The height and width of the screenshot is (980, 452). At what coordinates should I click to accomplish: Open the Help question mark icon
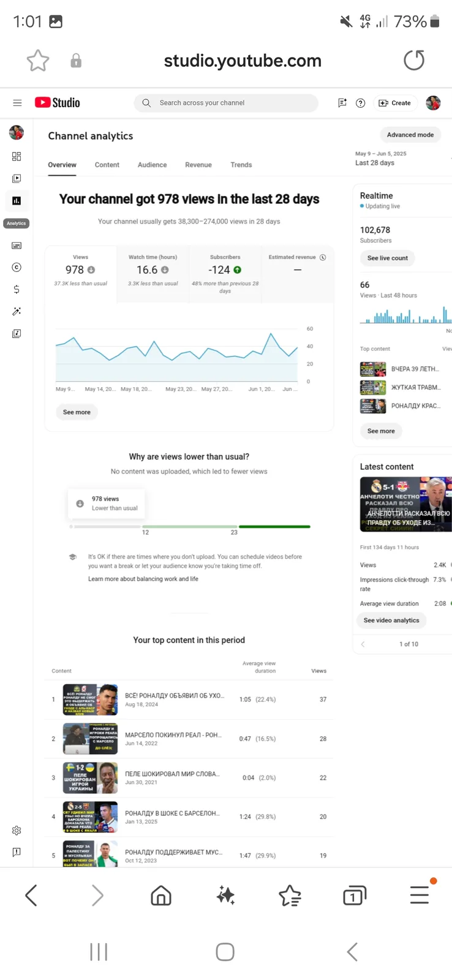pos(361,103)
